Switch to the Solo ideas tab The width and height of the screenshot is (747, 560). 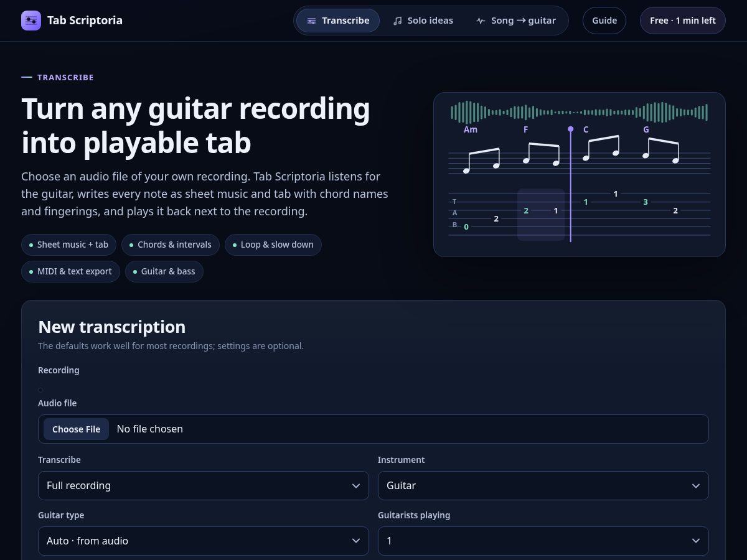tap(423, 21)
